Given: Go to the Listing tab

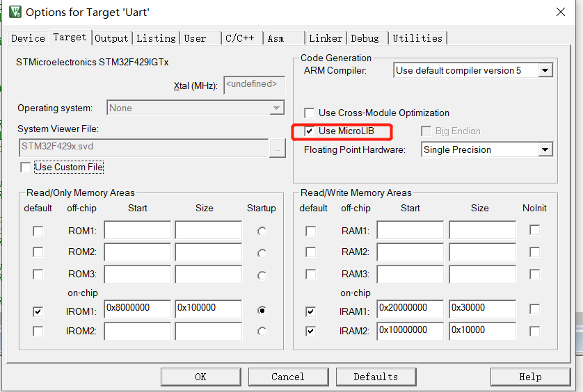Looking at the screenshot, I should [156, 38].
